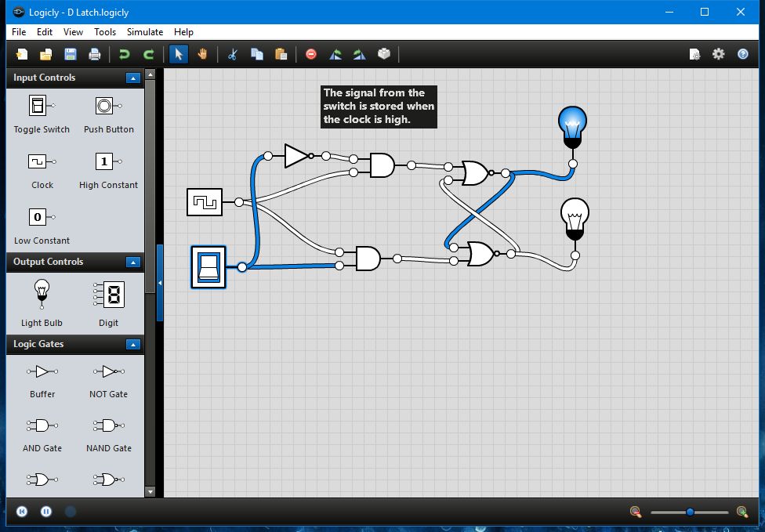Open the gear settings icon
Image resolution: width=765 pixels, height=532 pixels.
click(719, 53)
